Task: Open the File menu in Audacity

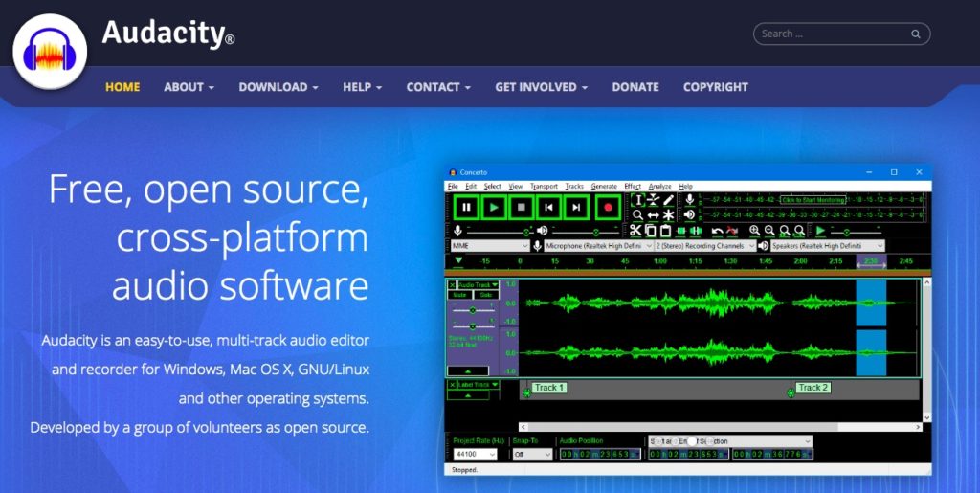Action: pos(453,187)
